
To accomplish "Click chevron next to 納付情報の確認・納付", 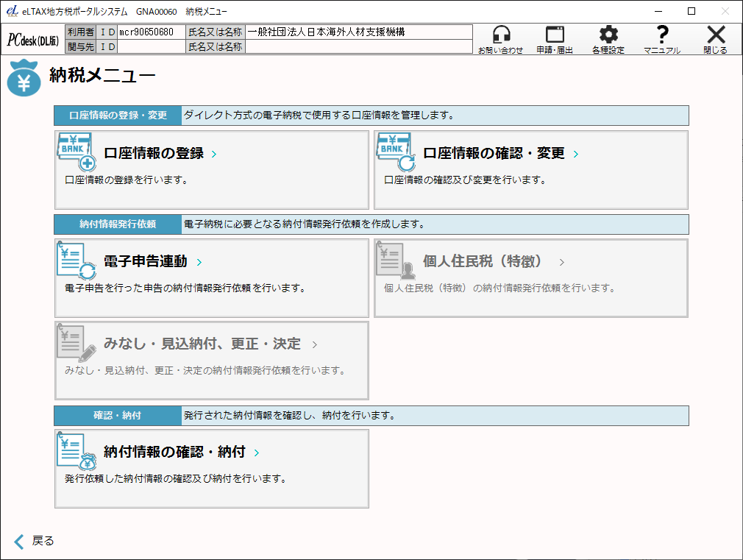I will [x=256, y=453].
